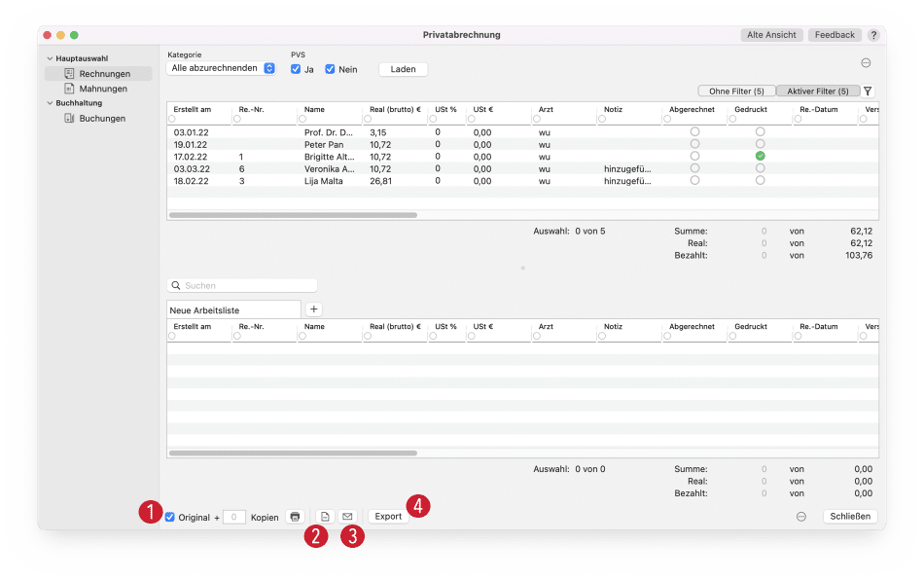Click lower table Arzt column header
Screen dimensions: 924x580
pos(546,327)
